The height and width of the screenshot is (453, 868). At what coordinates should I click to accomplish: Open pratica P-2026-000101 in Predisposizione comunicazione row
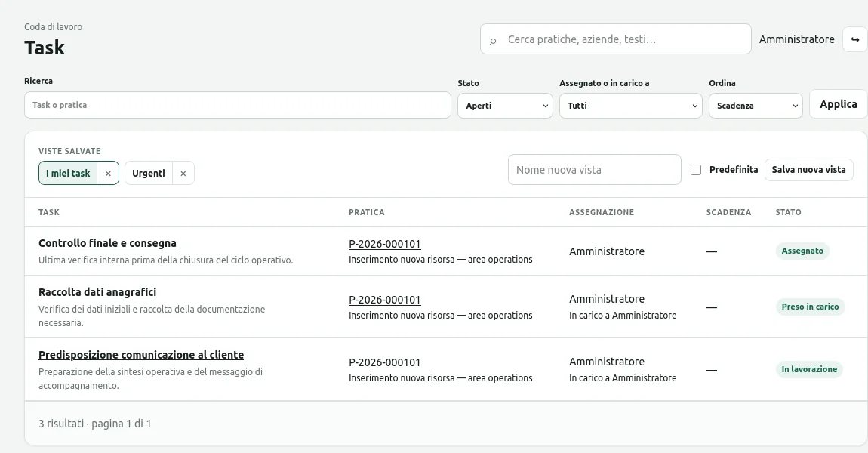pos(385,362)
